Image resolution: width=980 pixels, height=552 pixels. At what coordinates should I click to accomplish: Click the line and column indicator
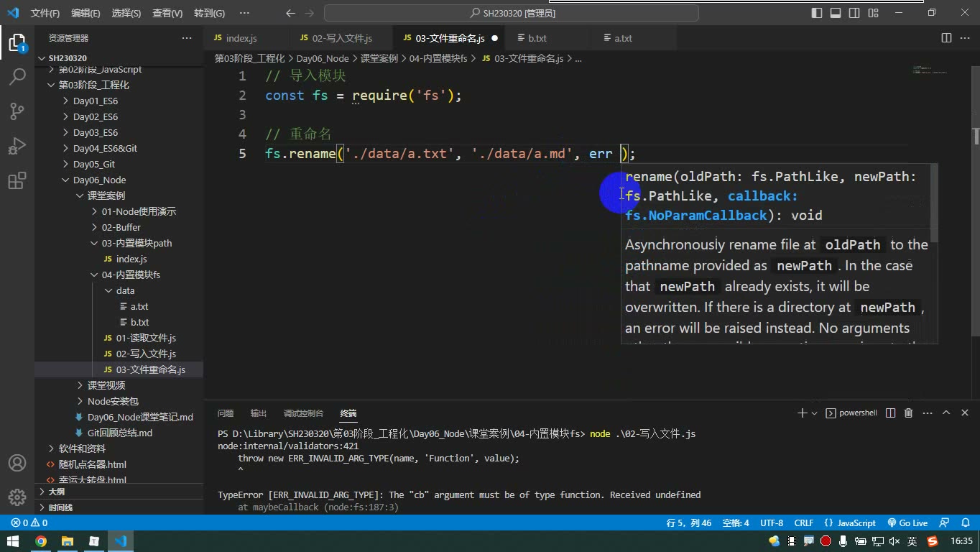coord(688,523)
